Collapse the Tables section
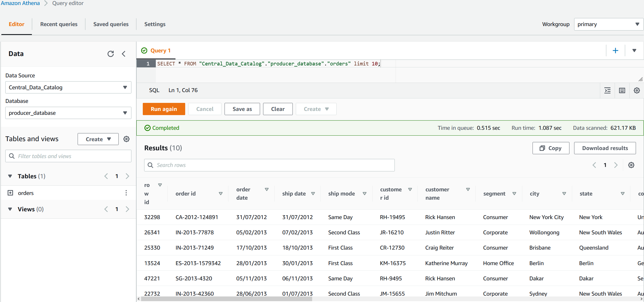Screen dimensions: 644x302 (10, 176)
